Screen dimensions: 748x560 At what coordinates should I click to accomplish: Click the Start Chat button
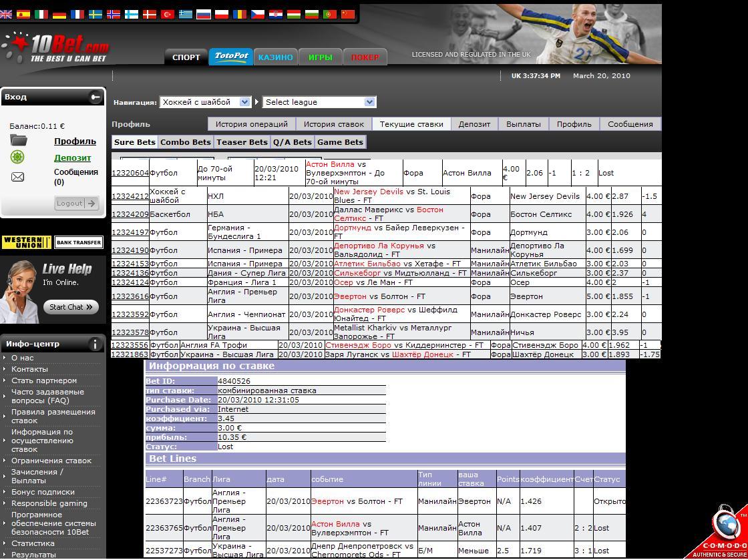[x=71, y=307]
